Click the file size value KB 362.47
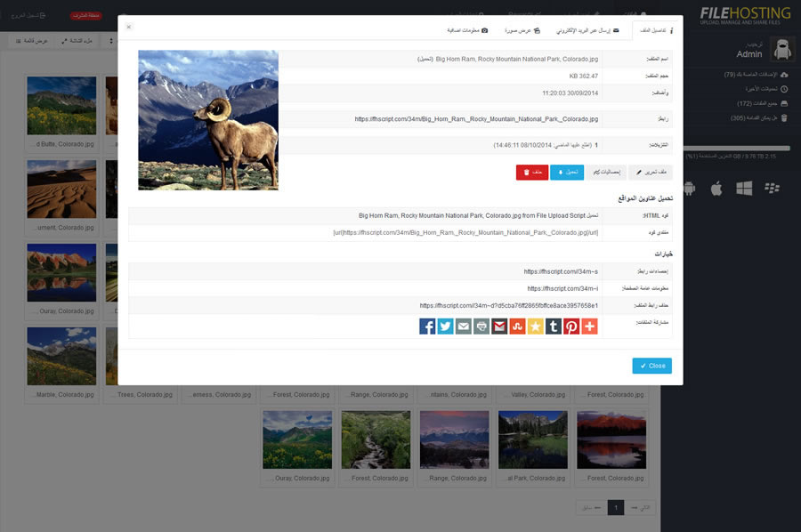Screen dimensions: 801x532 point(583,77)
